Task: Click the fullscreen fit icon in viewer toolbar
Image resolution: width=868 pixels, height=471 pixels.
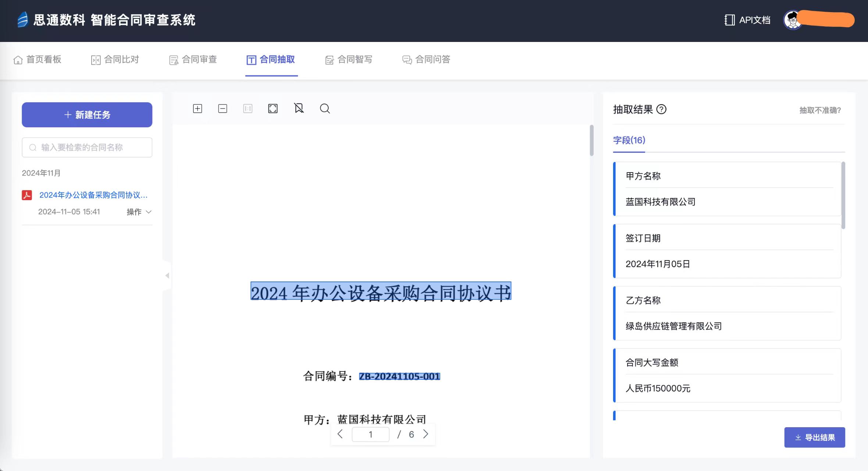Action: [273, 109]
